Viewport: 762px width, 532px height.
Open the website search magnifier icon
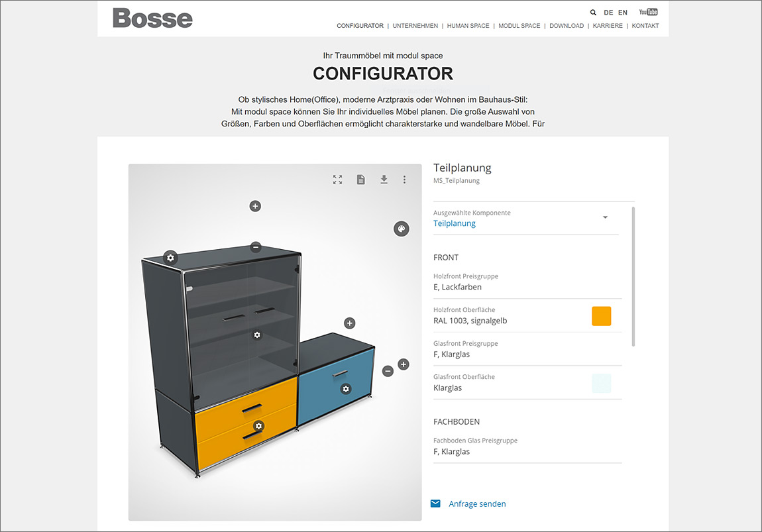coord(593,13)
